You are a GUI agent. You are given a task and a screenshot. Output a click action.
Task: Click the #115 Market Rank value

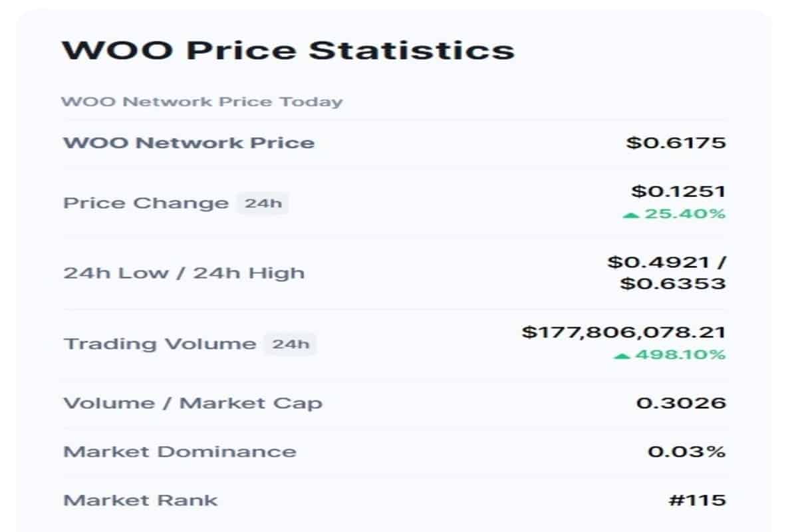(x=697, y=499)
